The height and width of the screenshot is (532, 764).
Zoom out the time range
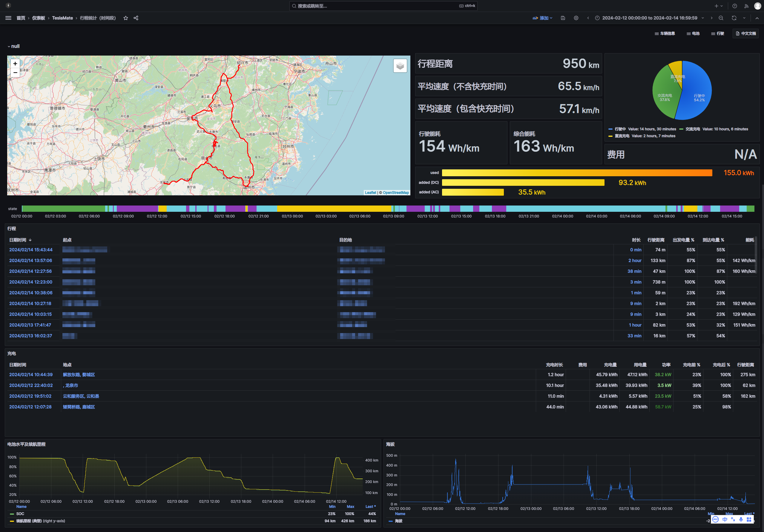tap(721, 18)
